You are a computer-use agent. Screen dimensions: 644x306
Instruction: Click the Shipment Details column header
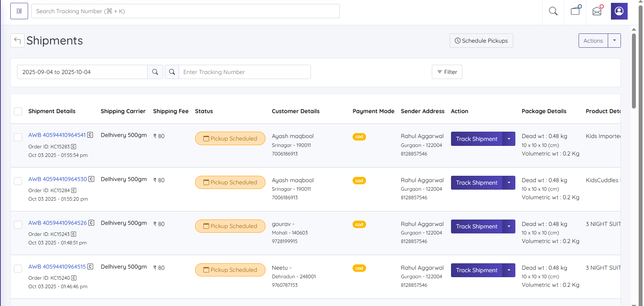[x=52, y=111]
